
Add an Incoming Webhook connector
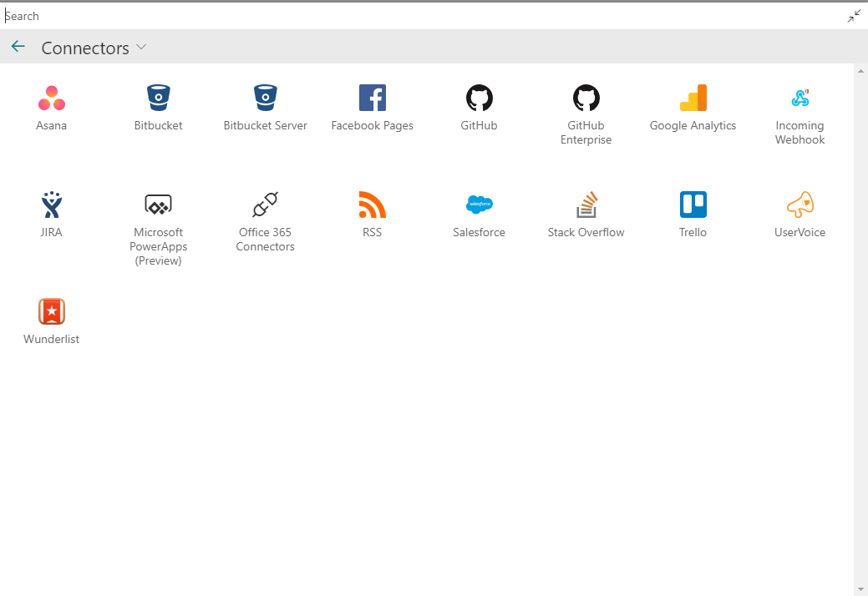(800, 98)
